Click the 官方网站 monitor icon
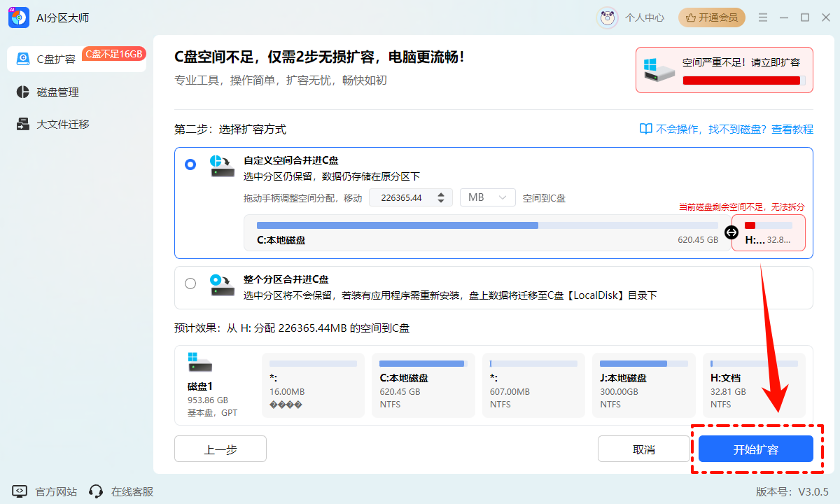The image size is (840, 504). coord(20,491)
